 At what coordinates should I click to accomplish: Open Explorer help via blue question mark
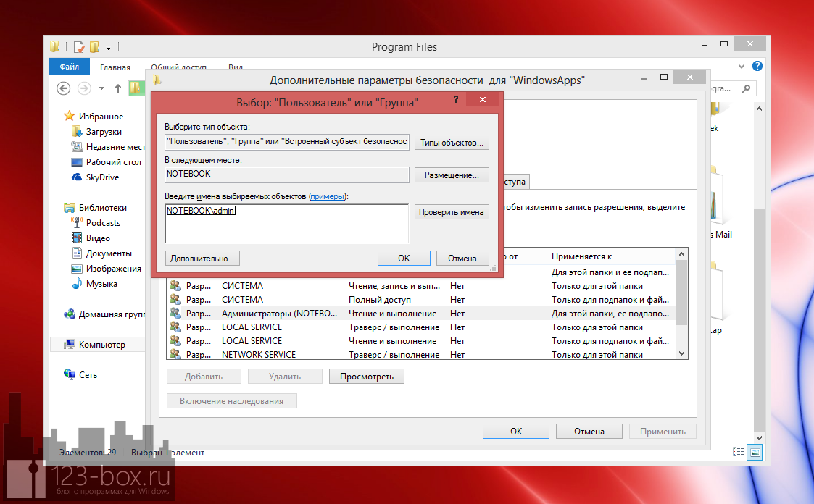click(757, 67)
